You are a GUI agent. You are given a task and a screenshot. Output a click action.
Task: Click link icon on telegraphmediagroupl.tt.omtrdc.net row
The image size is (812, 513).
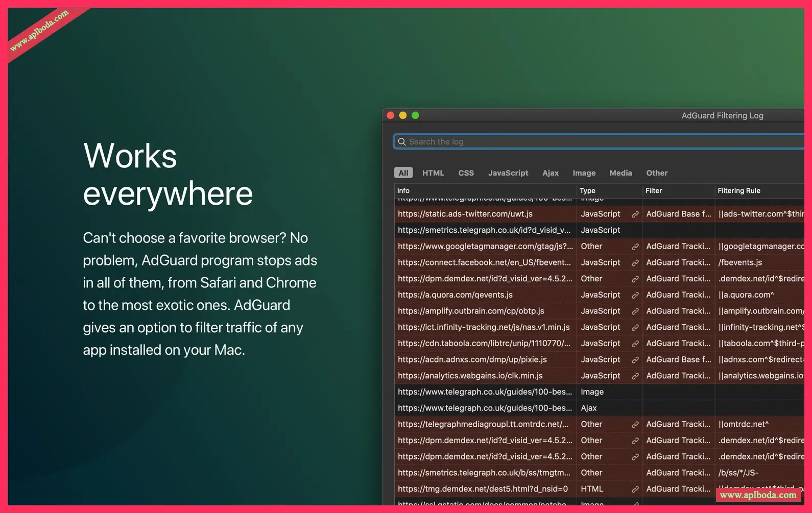tap(635, 425)
